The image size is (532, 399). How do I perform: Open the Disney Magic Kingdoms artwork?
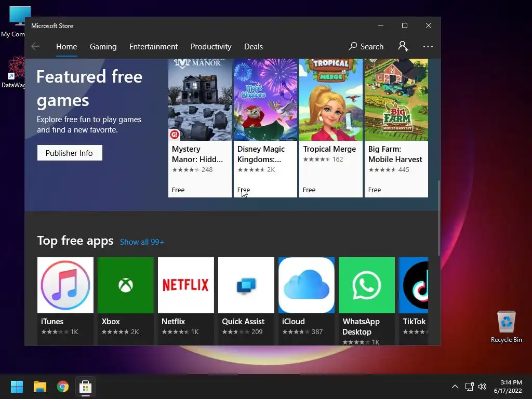[265, 100]
